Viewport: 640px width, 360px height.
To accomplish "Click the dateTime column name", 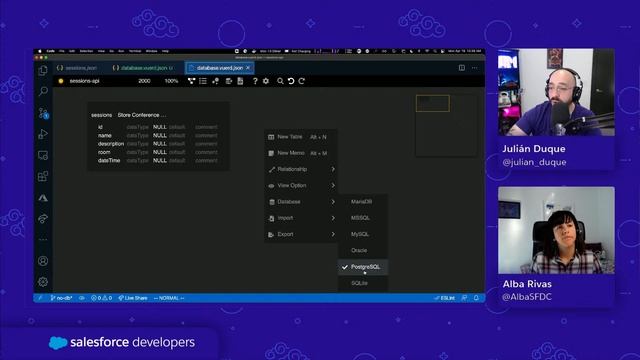I will [x=109, y=161].
